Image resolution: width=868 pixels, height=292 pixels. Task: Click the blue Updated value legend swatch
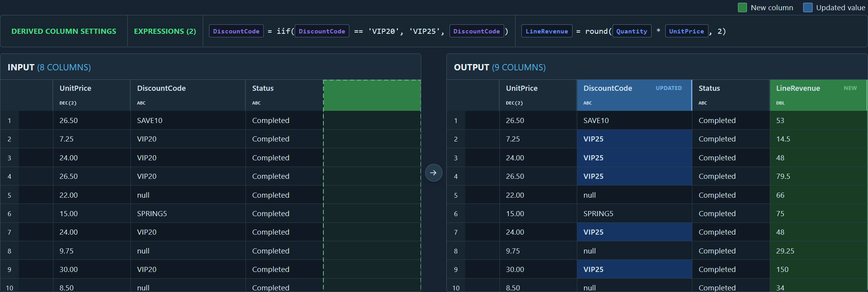pos(807,8)
